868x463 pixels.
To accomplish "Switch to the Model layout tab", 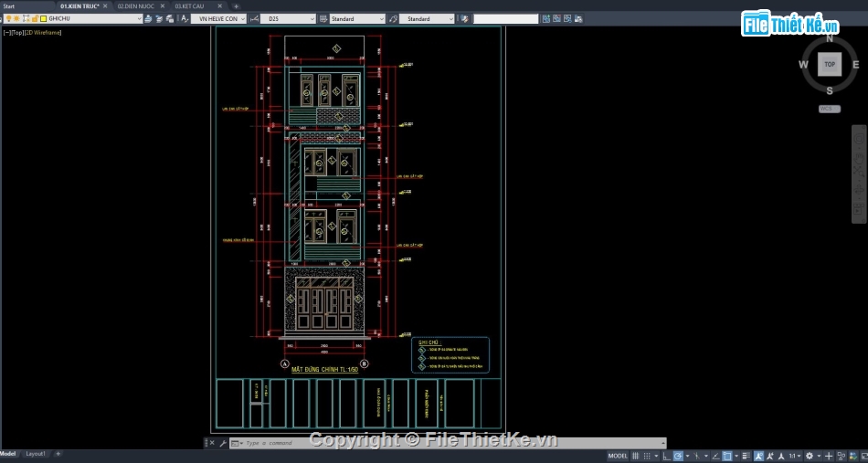I will (x=8, y=454).
